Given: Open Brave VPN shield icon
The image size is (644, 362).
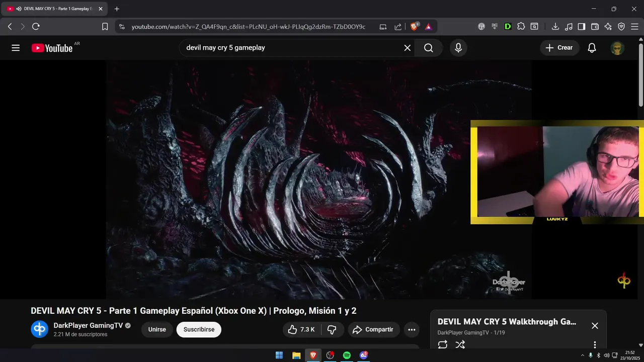Looking at the screenshot, I should pyautogui.click(x=621, y=27).
